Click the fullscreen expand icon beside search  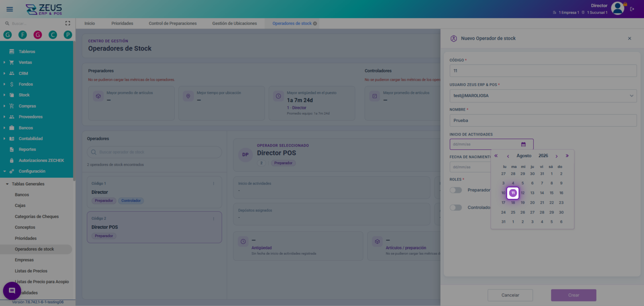click(x=67, y=23)
